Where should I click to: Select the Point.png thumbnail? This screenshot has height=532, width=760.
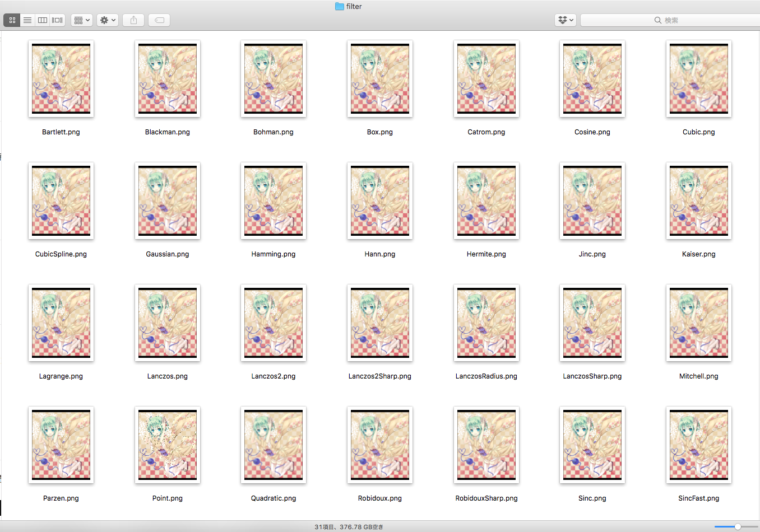(x=168, y=445)
